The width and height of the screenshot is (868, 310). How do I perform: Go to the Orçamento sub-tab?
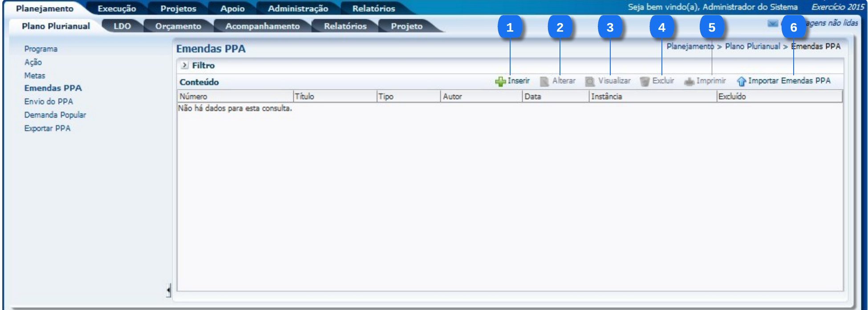pos(178,26)
